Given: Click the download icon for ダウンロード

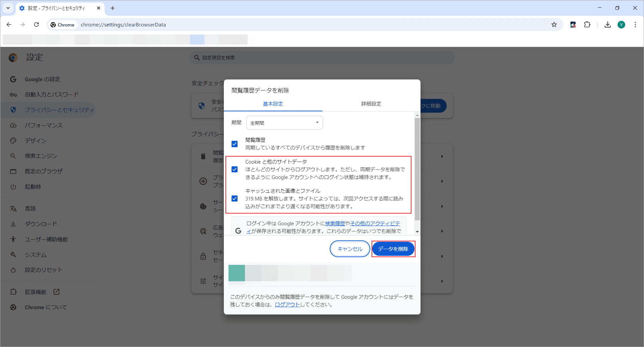Looking at the screenshot, I should pyautogui.click(x=13, y=224).
